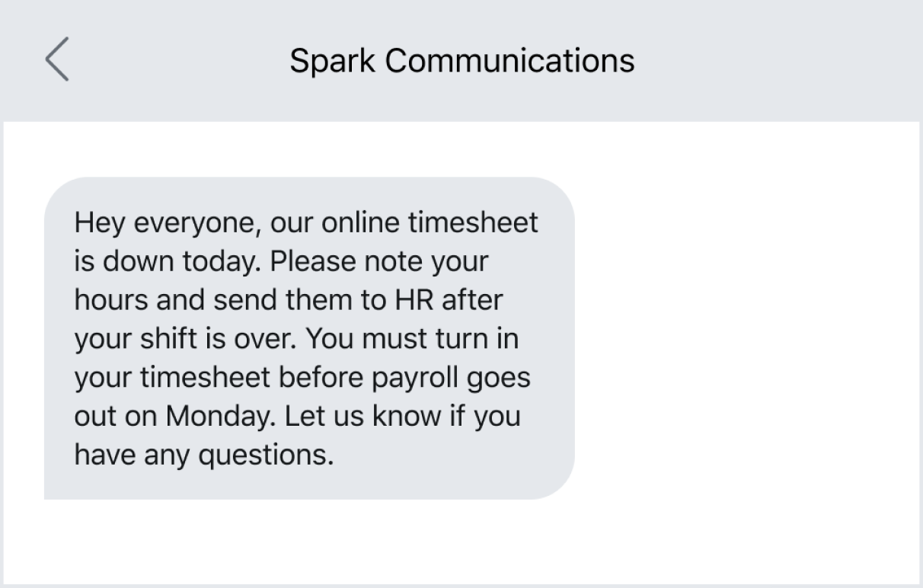The height and width of the screenshot is (588, 923).
Task: Open contact details via Spark Communications label
Action: tap(461, 60)
